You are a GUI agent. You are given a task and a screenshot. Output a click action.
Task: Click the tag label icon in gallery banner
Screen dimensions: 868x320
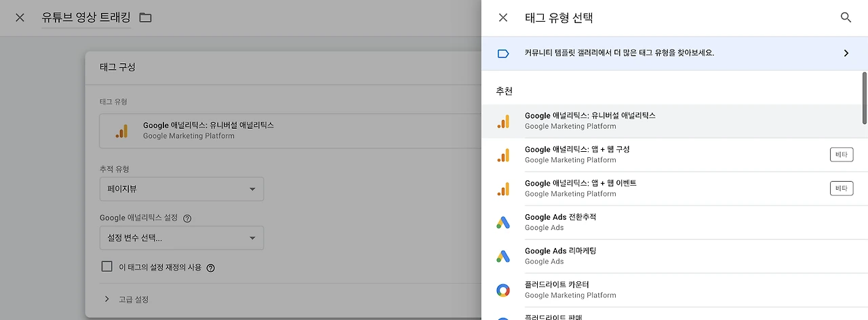503,53
